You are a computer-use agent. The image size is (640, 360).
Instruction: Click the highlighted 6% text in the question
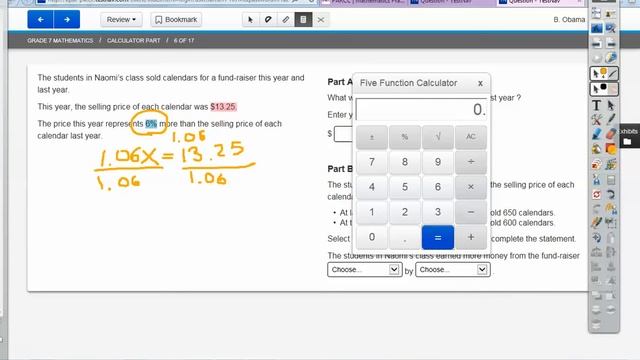click(x=151, y=124)
